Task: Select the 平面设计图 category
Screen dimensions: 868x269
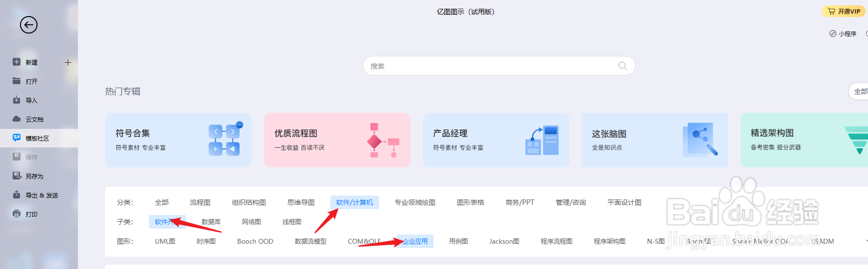Action: pos(624,202)
